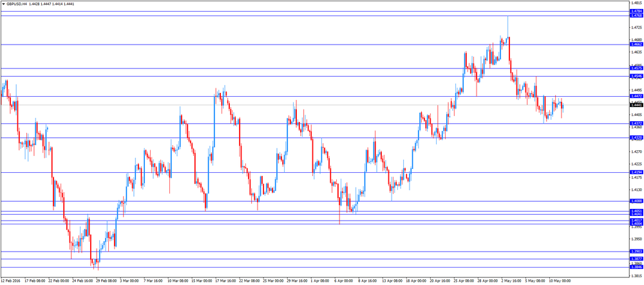Click the 1.4725 price scale value
The image size is (644, 285).
coord(636,28)
